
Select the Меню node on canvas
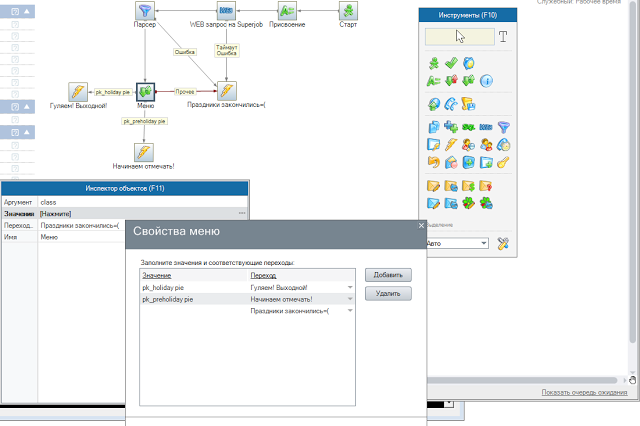click(145, 92)
